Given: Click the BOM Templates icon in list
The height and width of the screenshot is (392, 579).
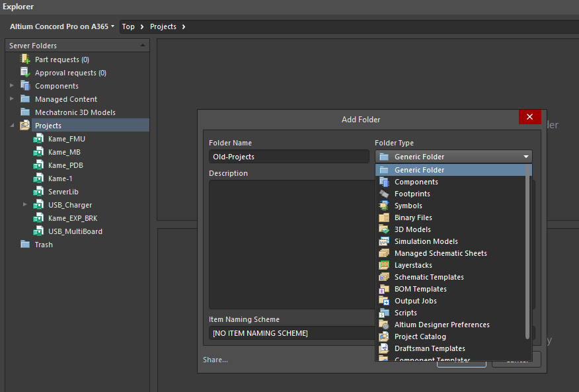Looking at the screenshot, I should point(384,289).
